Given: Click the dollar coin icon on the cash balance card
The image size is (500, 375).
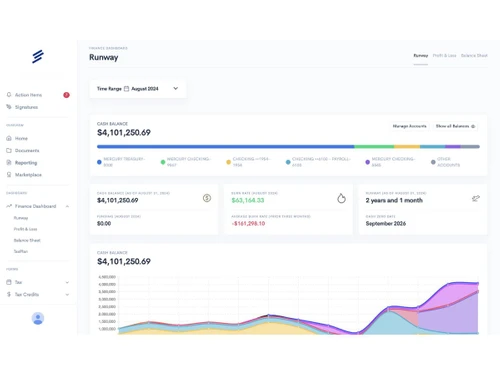Looking at the screenshot, I should pos(207,198).
